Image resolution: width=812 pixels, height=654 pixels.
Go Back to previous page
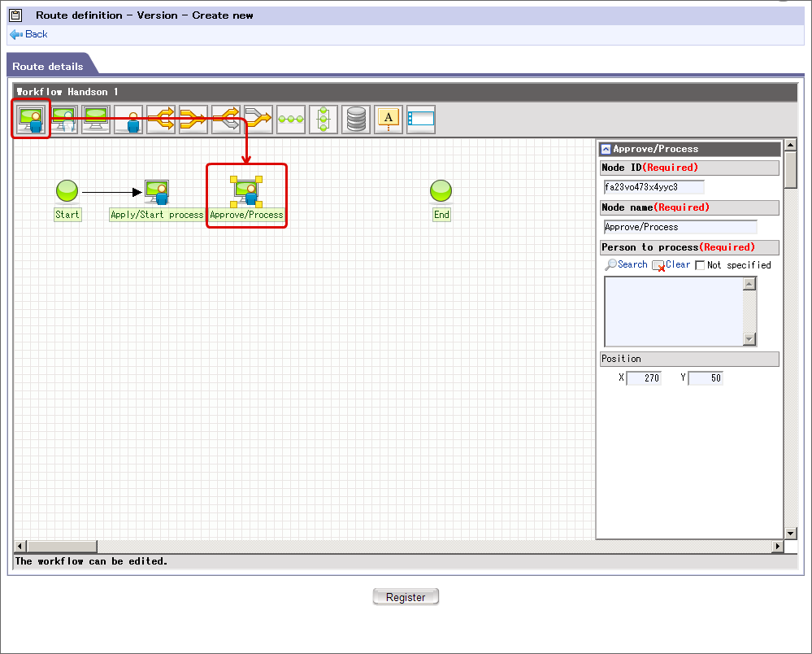pos(37,34)
